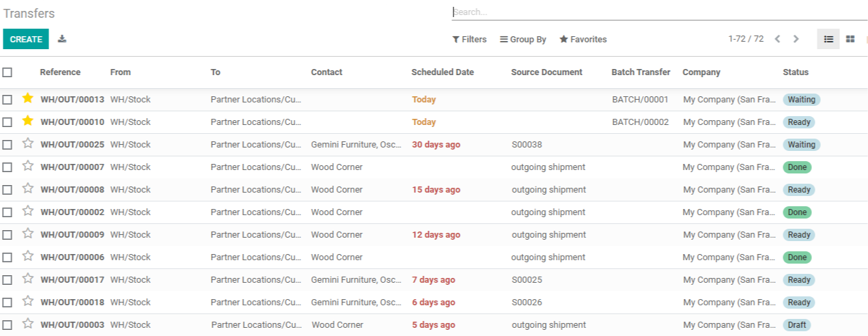Click the CREATE button
This screenshot has width=868, height=336.
26,40
